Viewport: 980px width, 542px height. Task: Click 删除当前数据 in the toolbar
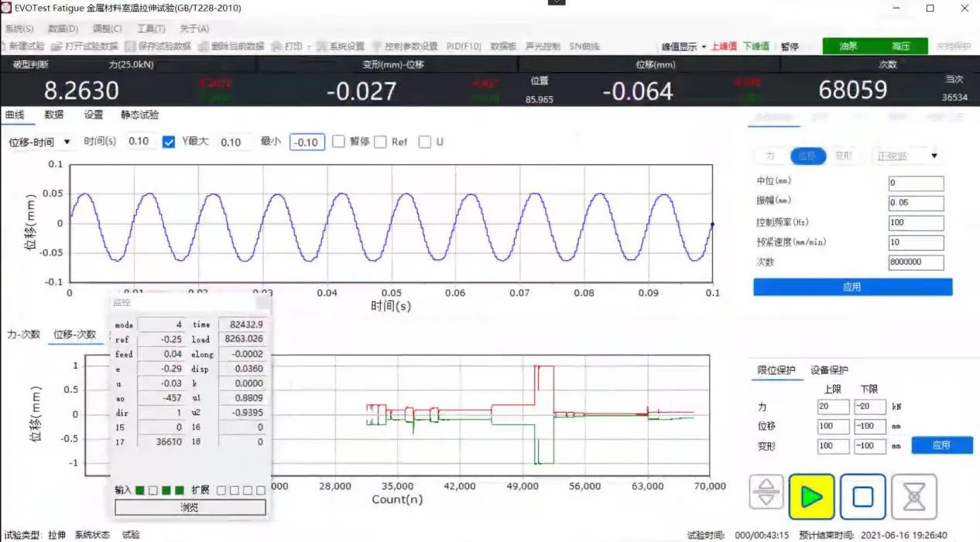[231, 46]
